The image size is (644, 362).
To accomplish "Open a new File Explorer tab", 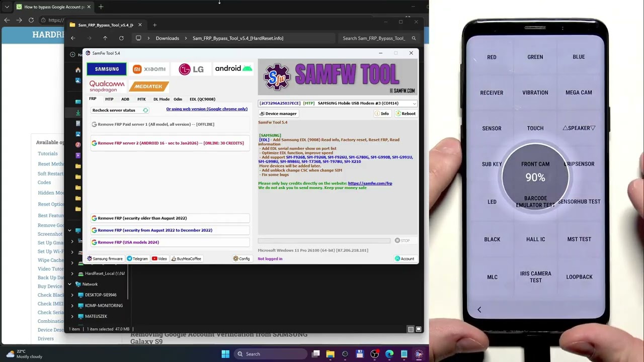I will pyautogui.click(x=154, y=25).
